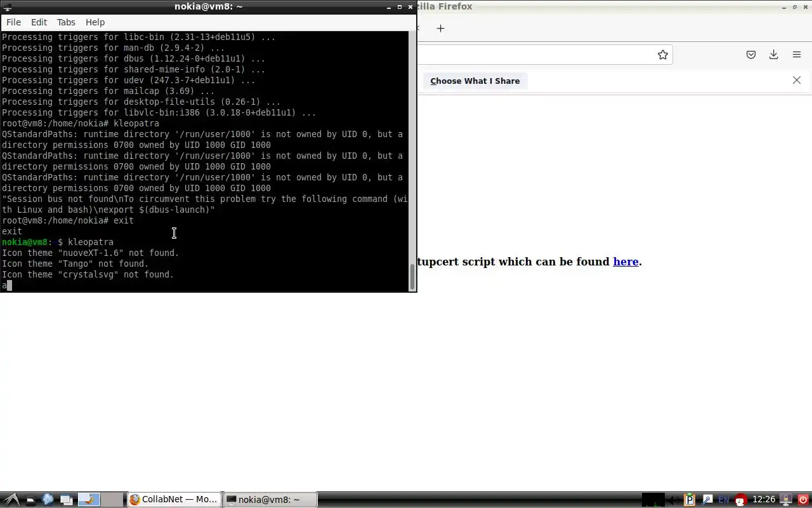
Task: Activate the CollabNet Firefox taskbar button
Action: 174,500
